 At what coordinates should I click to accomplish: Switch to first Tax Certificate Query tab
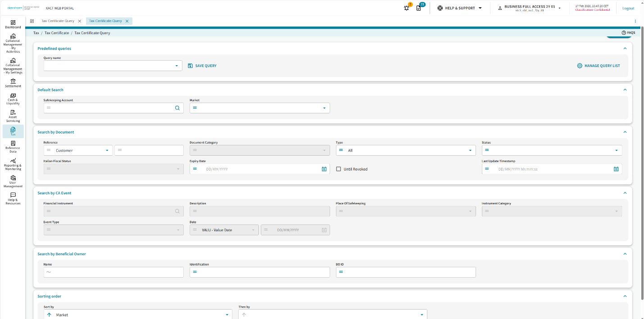pos(58,21)
